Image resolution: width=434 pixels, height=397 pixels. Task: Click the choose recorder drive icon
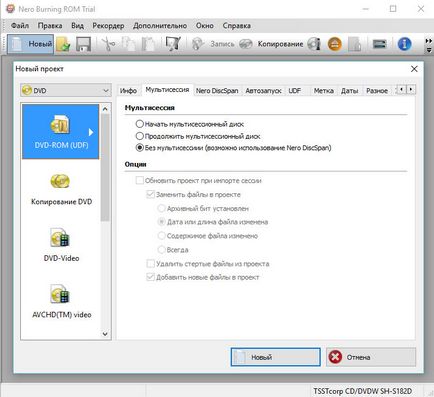[x=379, y=44]
